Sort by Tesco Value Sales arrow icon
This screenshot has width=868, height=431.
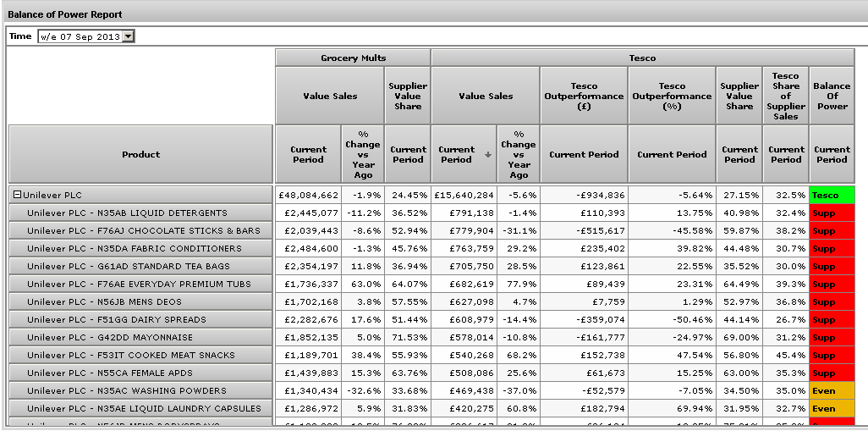487,155
